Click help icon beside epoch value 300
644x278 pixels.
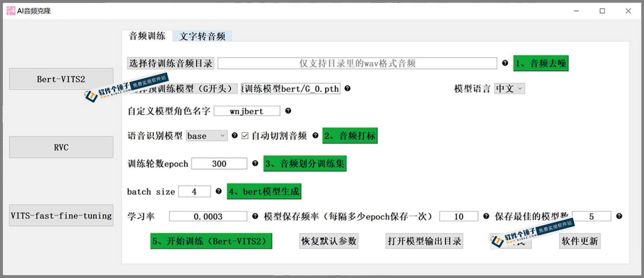(x=255, y=163)
